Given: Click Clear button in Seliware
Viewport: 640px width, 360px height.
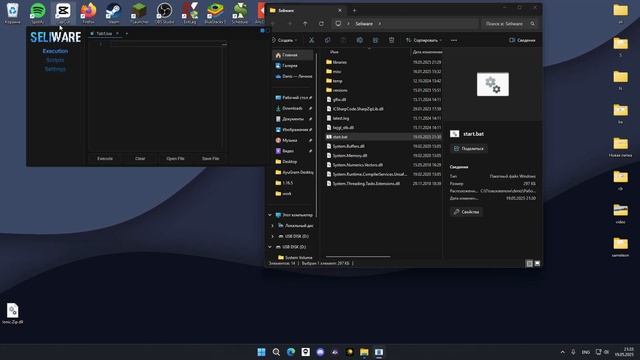Looking at the screenshot, I should (140, 158).
